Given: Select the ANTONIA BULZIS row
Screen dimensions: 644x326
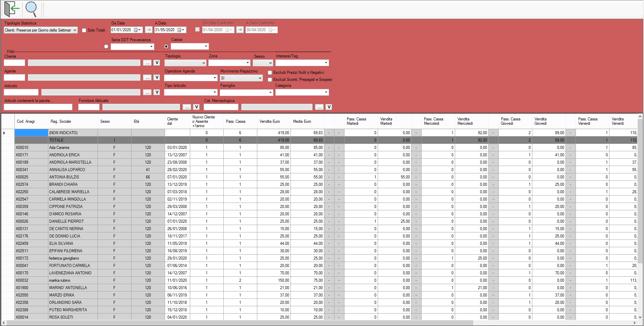Looking at the screenshot, I should tap(64, 177).
